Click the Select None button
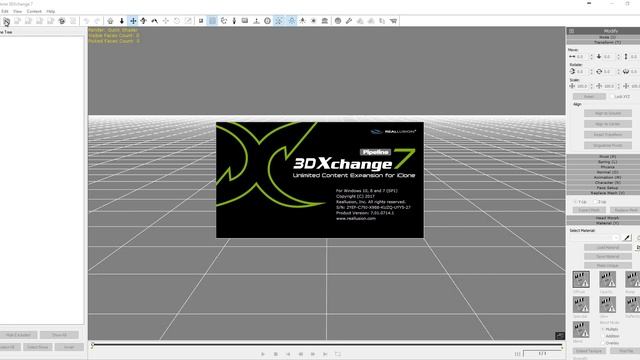 (38, 347)
